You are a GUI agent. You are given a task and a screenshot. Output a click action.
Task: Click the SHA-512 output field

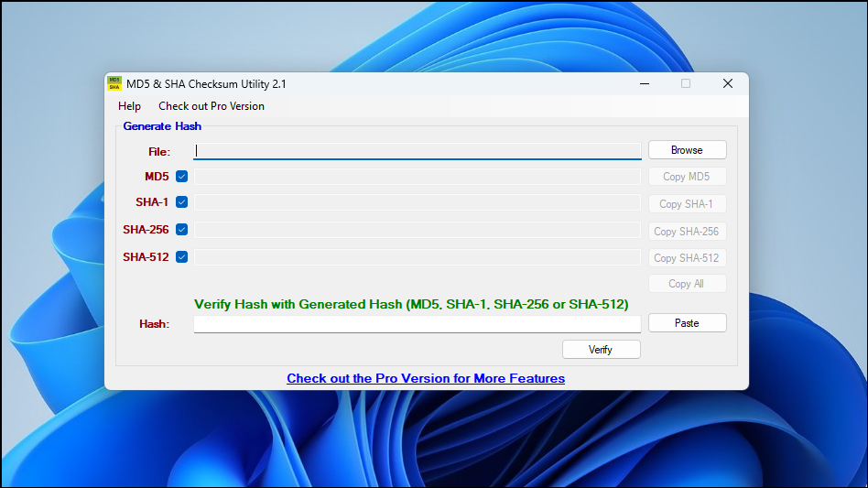coord(418,256)
